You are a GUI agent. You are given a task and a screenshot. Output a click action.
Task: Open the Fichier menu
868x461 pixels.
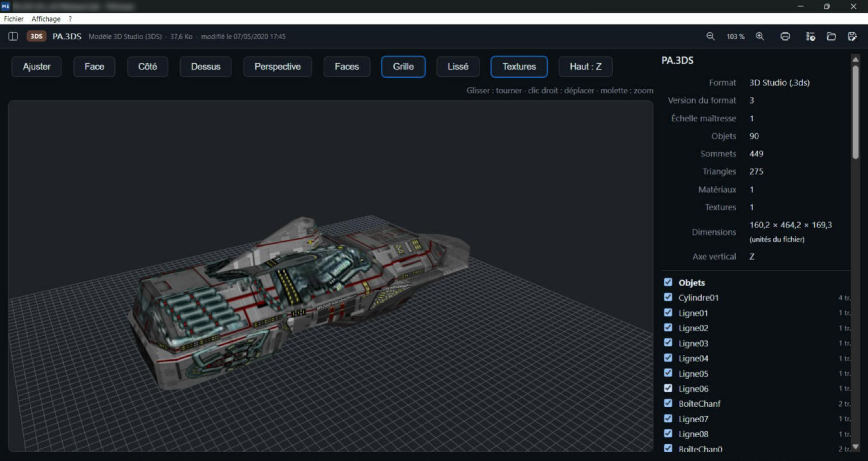click(14, 19)
